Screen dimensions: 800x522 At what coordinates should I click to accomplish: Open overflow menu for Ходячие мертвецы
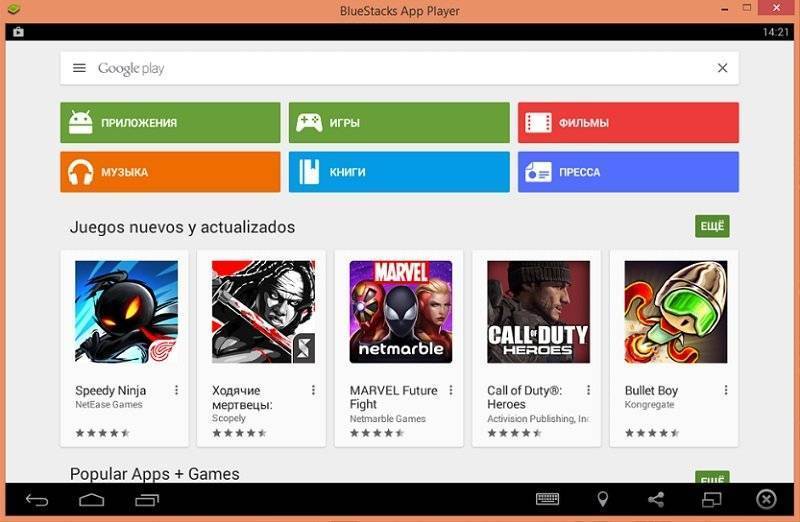coord(313,390)
